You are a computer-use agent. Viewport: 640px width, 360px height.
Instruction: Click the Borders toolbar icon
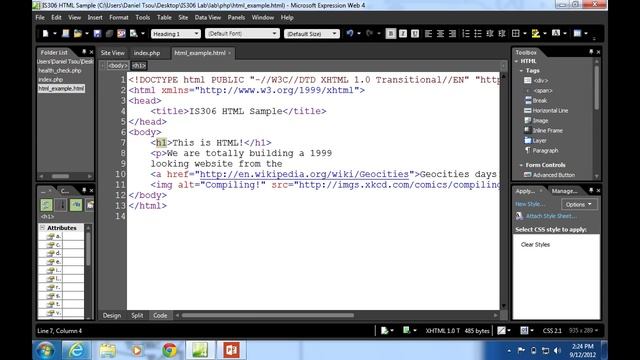(x=516, y=33)
